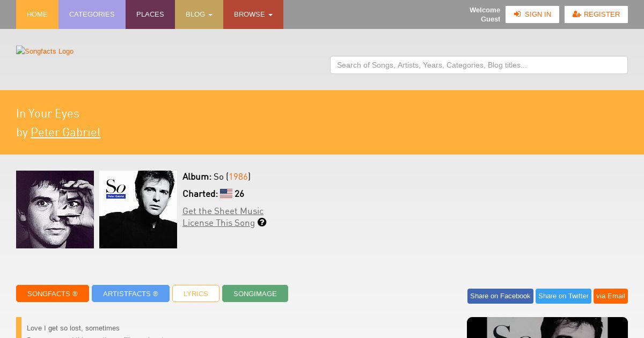The width and height of the screenshot is (644, 338).
Task: View the Peter Gabriel face portrait thumbnail
Action: tap(55, 209)
